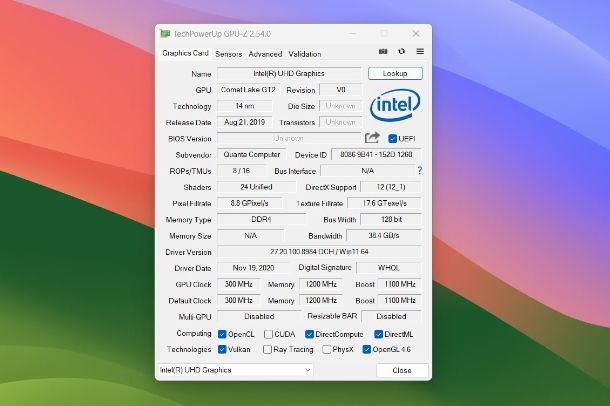Viewport: 610px width, 406px height.
Task: Switch to the Advanced tab
Action: coord(265,54)
